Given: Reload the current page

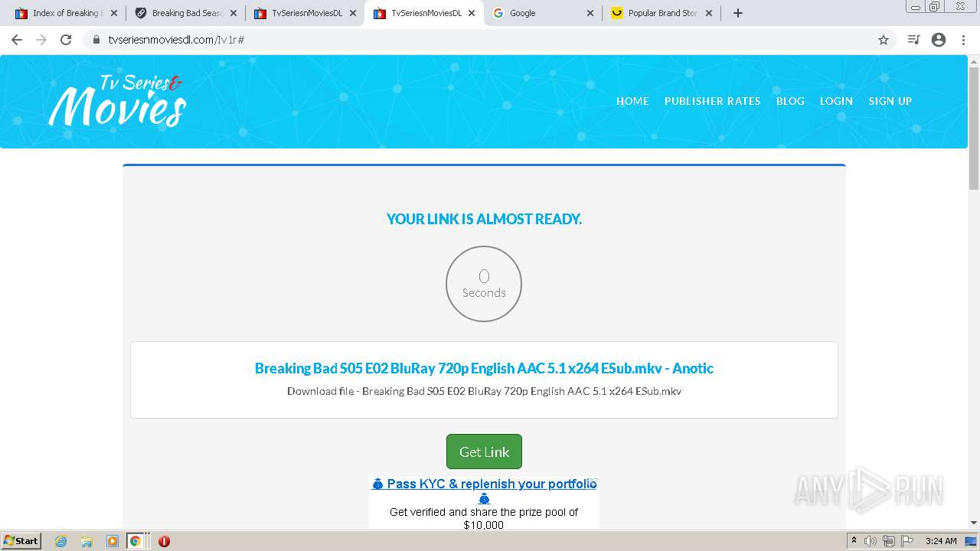Looking at the screenshot, I should (66, 40).
